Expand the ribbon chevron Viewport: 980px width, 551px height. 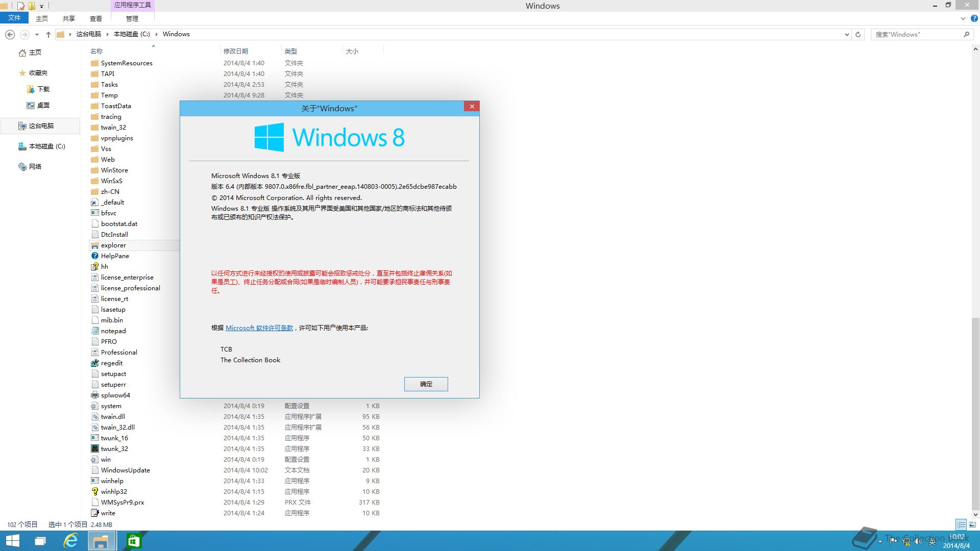tap(963, 18)
